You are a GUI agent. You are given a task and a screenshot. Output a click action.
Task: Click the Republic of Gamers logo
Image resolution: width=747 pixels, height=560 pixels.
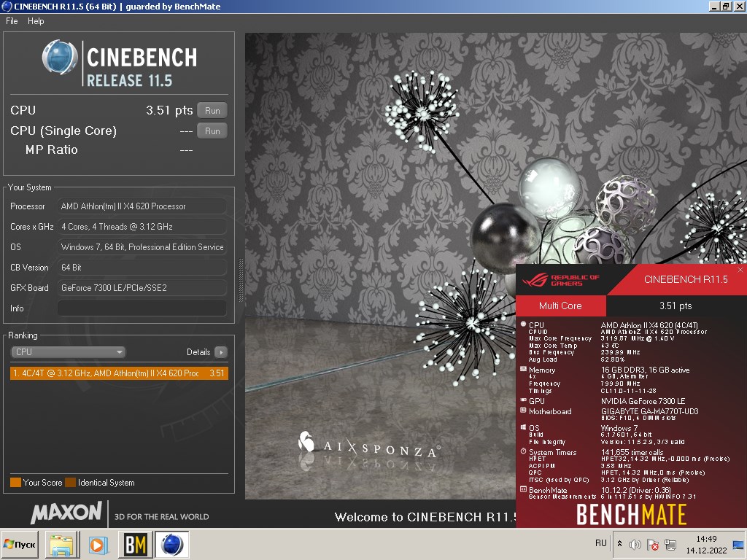click(x=561, y=280)
